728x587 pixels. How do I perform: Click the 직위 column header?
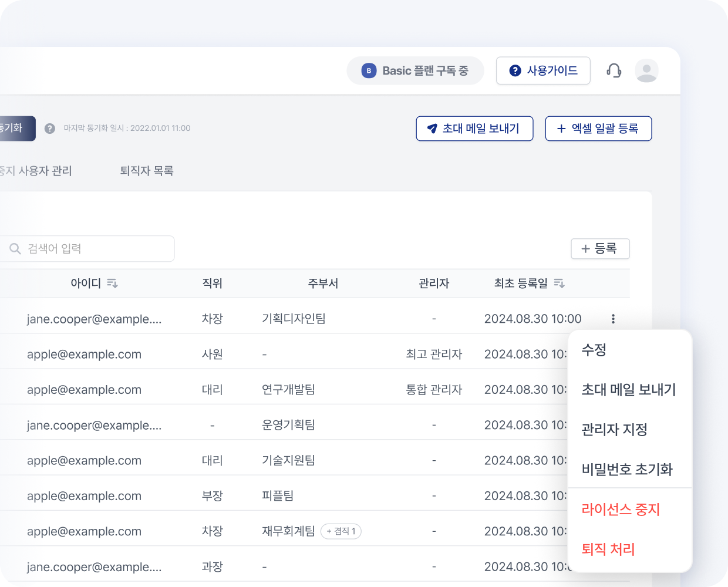tap(213, 284)
